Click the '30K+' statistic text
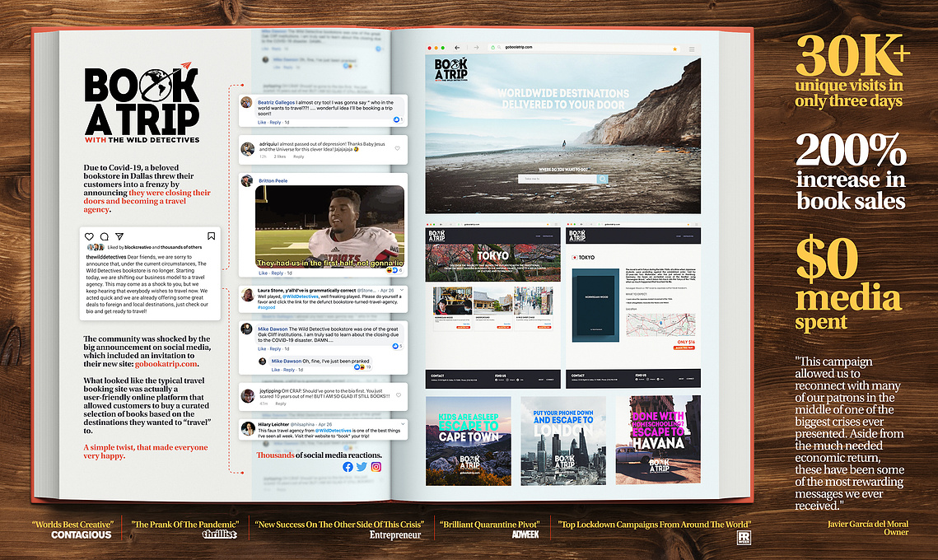The image size is (938, 560). (852, 55)
